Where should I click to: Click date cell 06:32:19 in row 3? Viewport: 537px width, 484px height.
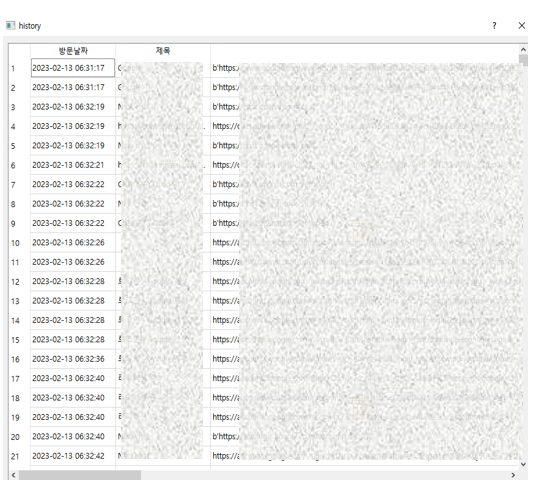pyautogui.click(x=73, y=107)
